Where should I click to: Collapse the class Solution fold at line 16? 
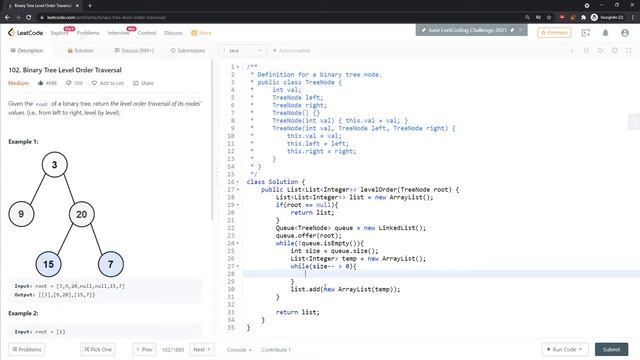[x=238, y=182]
